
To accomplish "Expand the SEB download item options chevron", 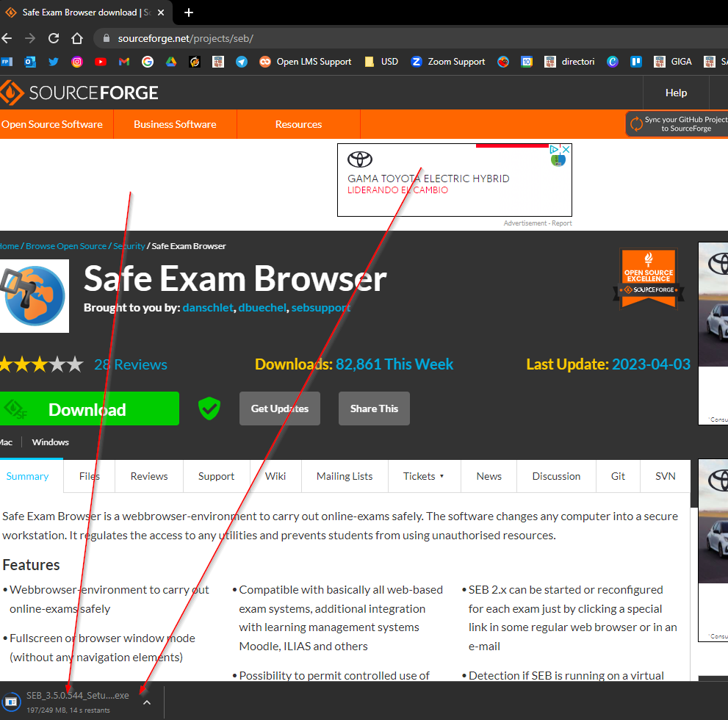I will pyautogui.click(x=147, y=702).
